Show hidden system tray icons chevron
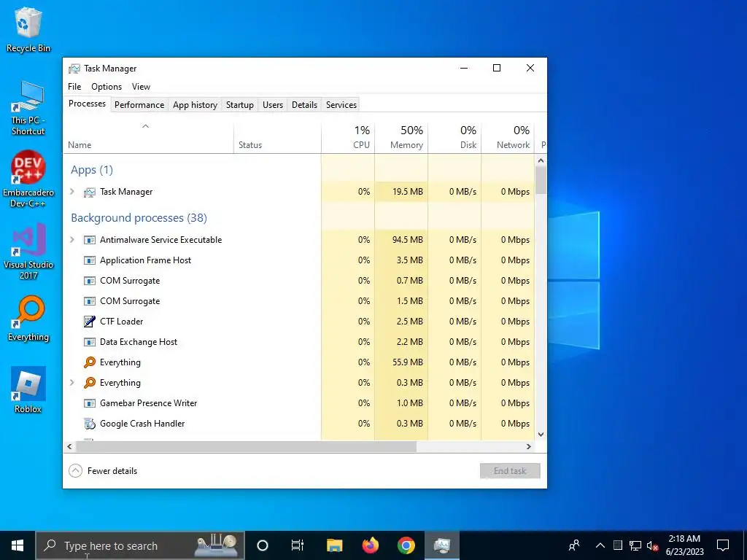The image size is (747, 560). coord(600,545)
